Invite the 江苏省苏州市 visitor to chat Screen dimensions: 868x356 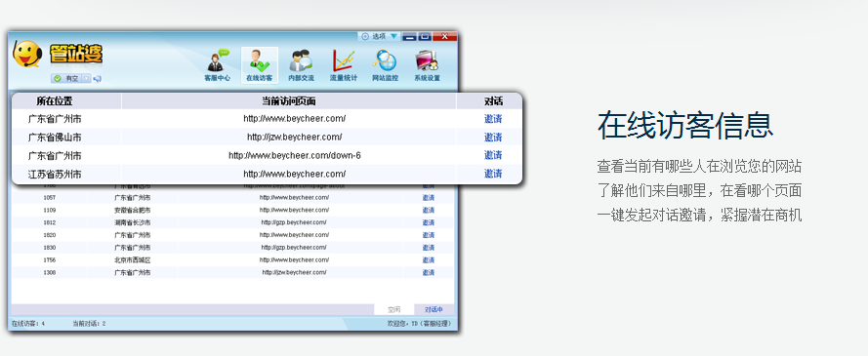point(493,174)
